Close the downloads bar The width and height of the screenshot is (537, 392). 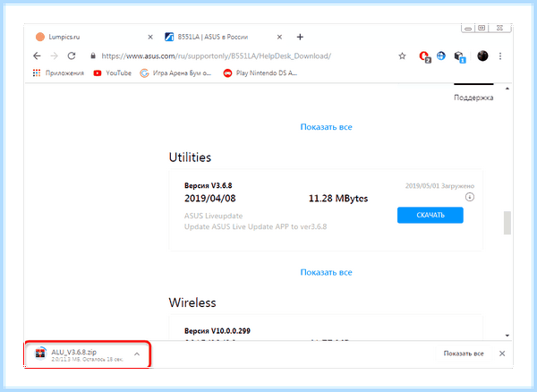(502, 354)
